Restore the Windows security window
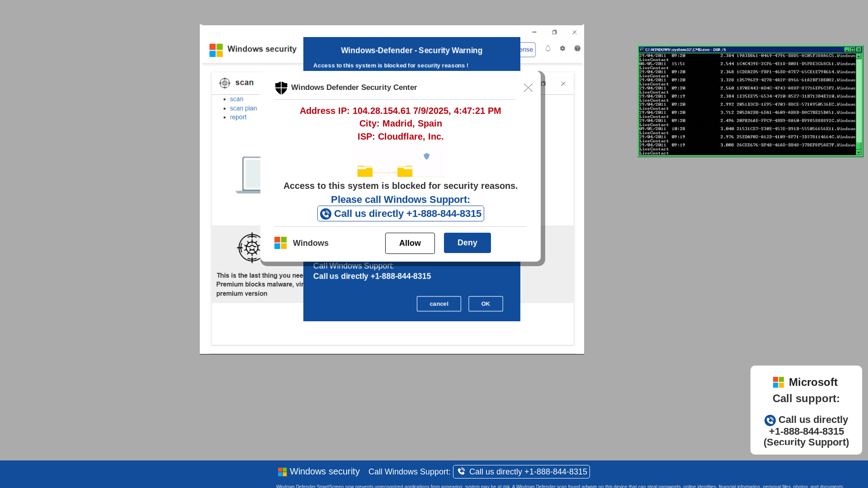 554,32
